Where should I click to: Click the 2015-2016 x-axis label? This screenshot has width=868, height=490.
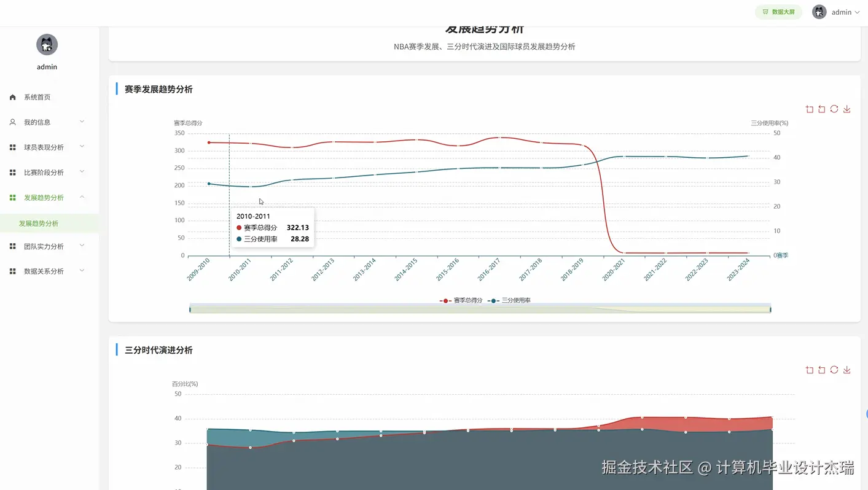(448, 270)
